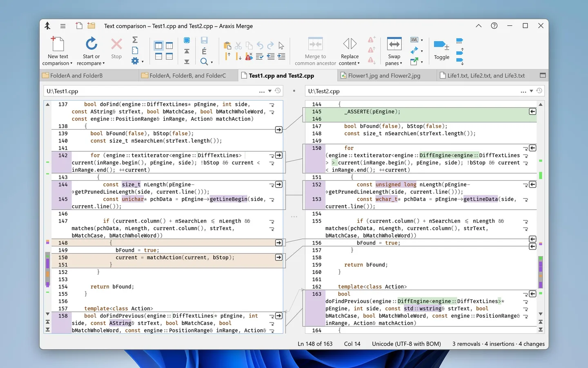Copy _ASSERTE line 145 change to left pane
588x368 pixels.
532,112
